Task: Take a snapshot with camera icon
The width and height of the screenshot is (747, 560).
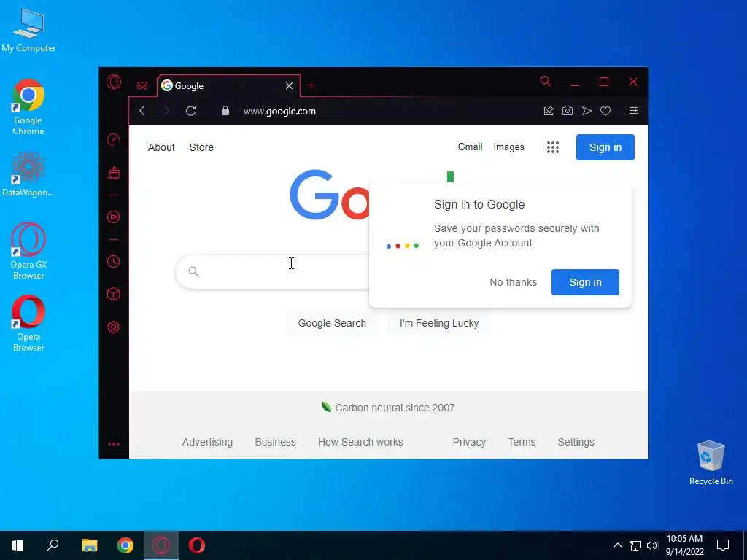Action: point(567,111)
